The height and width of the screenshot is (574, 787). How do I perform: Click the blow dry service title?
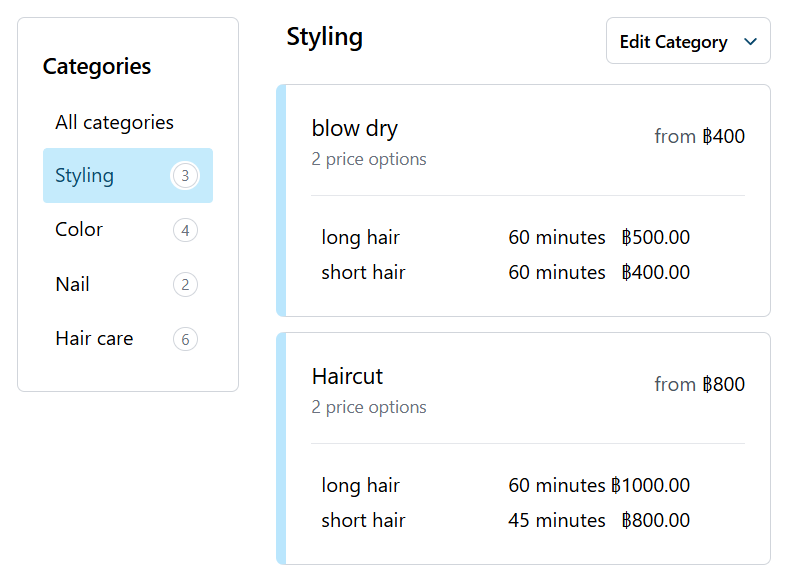(x=355, y=129)
